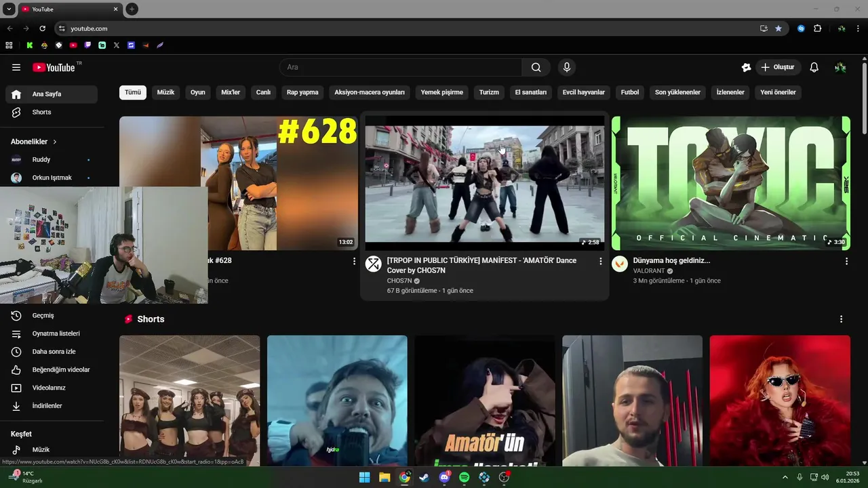
Task: Open Twitch bookmark in bookmarks bar
Action: tap(87, 45)
